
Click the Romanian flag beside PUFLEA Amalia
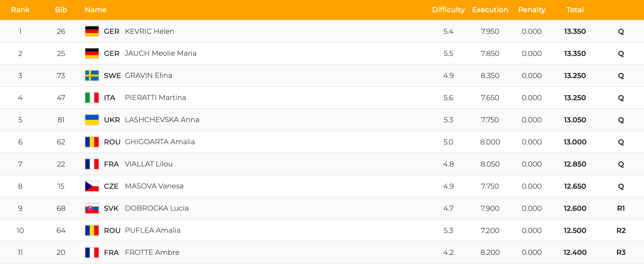(x=92, y=230)
